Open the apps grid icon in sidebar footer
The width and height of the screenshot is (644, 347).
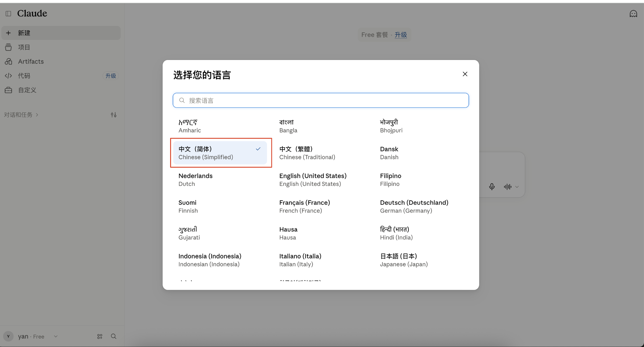click(x=100, y=336)
